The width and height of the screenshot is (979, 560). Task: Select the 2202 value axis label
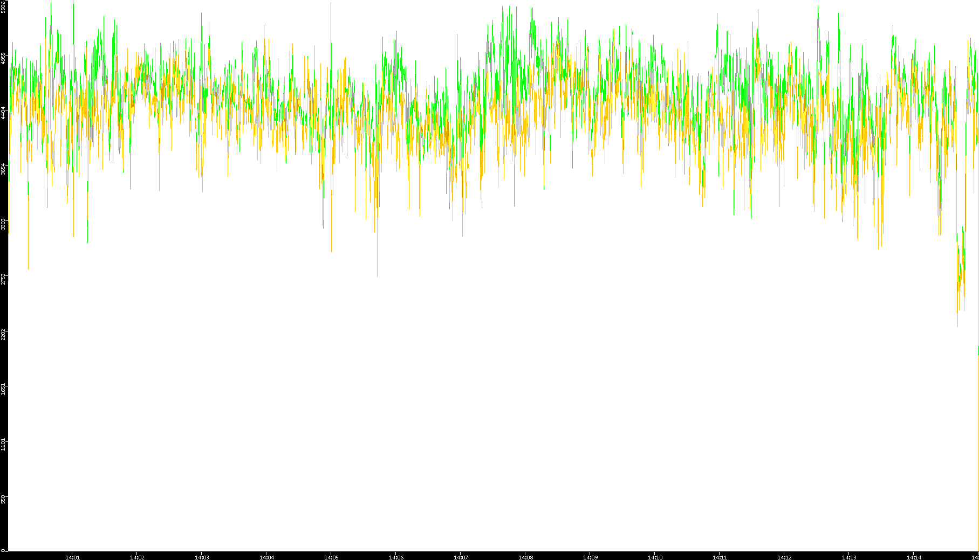pos(4,334)
